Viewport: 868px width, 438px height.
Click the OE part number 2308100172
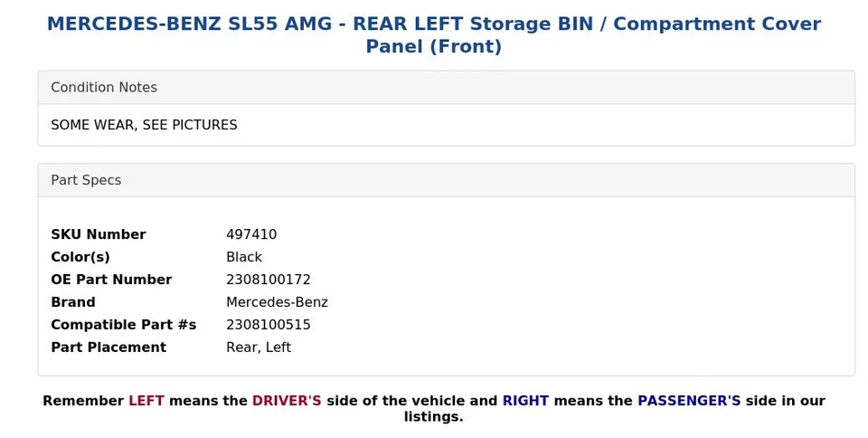(269, 280)
